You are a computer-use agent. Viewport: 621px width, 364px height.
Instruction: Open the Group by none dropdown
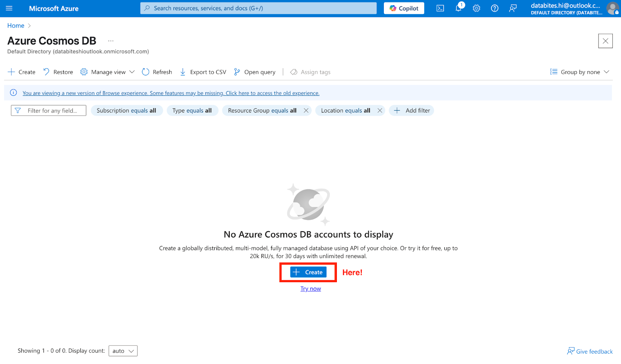(x=580, y=72)
